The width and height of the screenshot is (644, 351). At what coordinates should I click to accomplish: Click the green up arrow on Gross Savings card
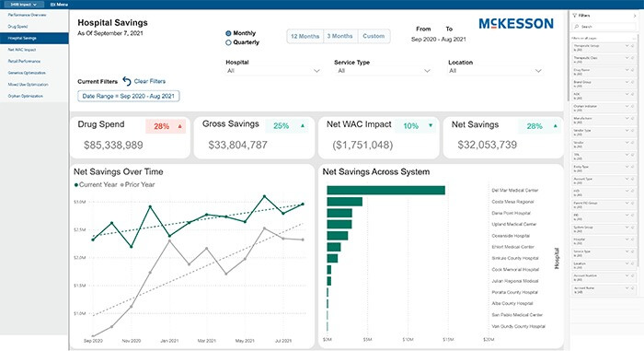(x=303, y=125)
